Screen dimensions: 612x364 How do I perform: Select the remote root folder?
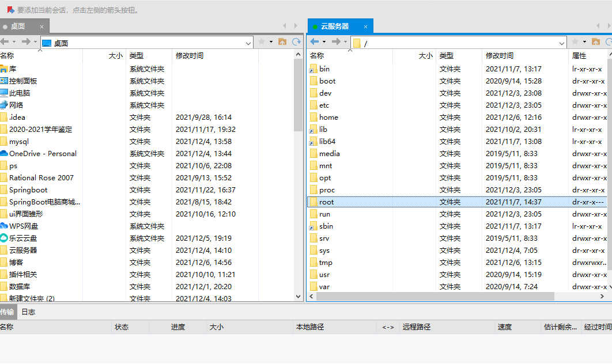click(x=456, y=202)
